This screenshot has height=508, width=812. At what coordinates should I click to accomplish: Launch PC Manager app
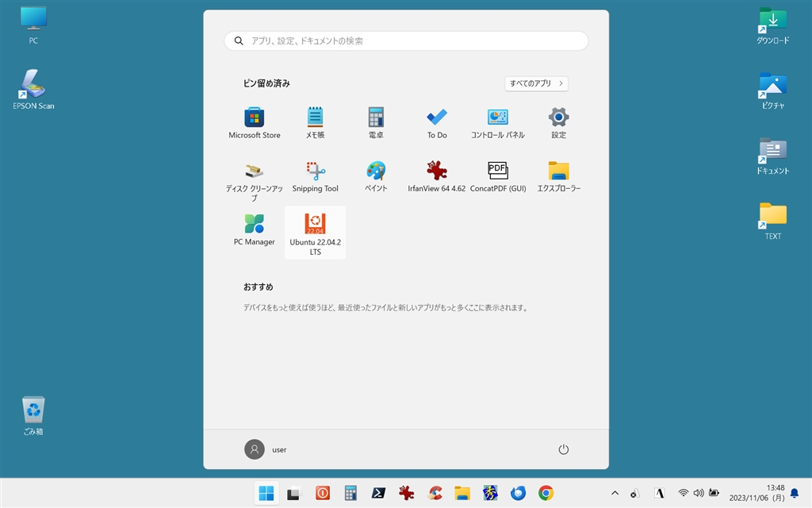pyautogui.click(x=255, y=230)
